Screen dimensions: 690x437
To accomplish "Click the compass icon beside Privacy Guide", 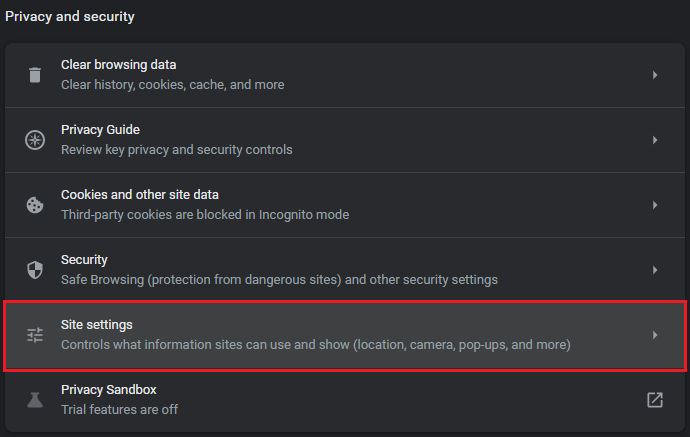I will (x=35, y=140).
